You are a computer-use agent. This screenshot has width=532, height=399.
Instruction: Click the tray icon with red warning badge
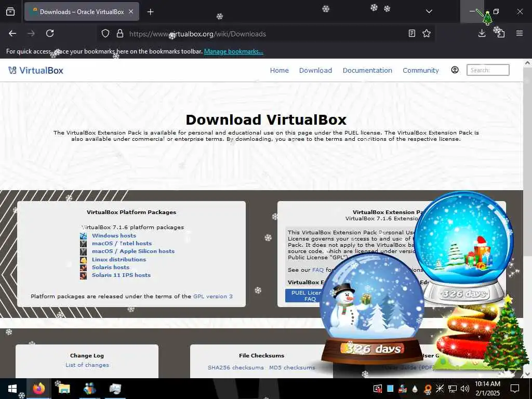point(378,389)
